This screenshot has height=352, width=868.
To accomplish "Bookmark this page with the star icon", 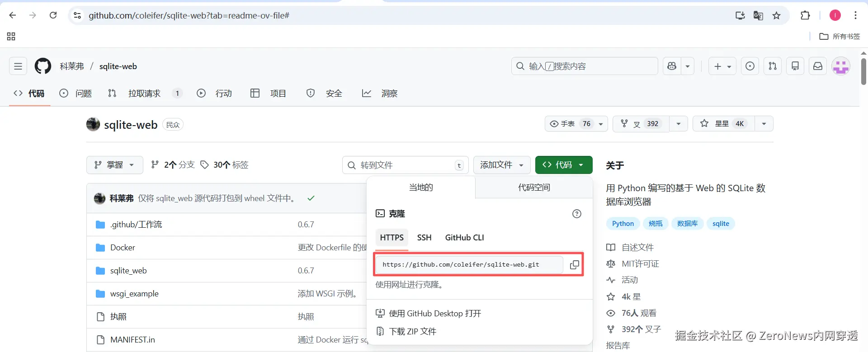I will tap(776, 15).
